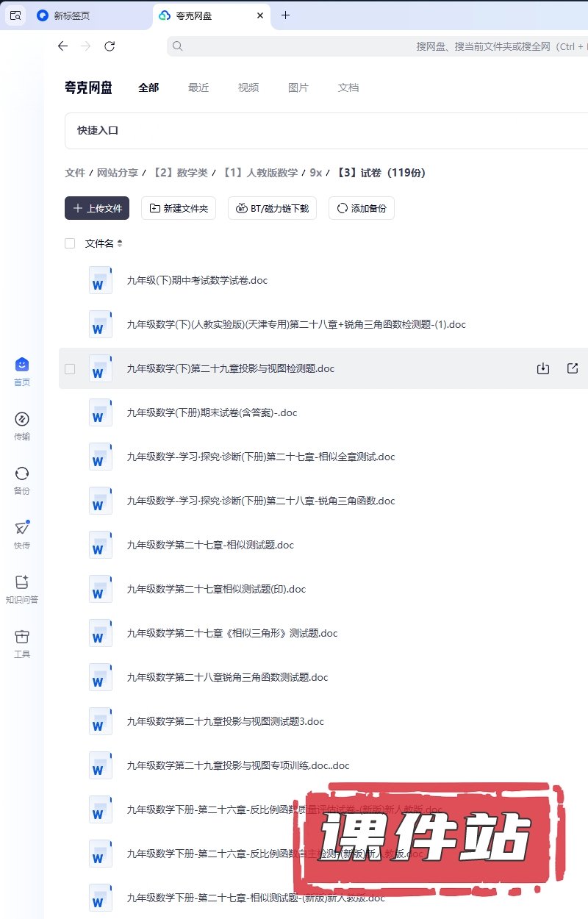Click the 上传文件 button

[97, 208]
